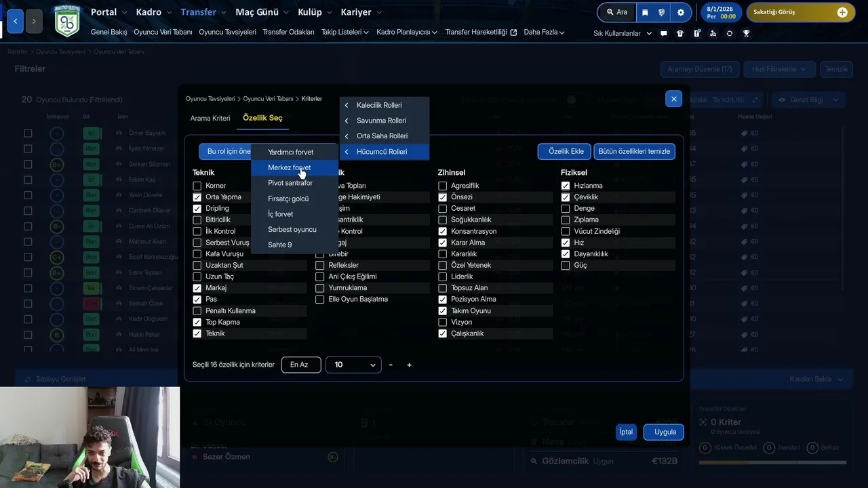This screenshot has width=868, height=488.
Task: Open the trophy shortcut icon
Action: pos(746,33)
